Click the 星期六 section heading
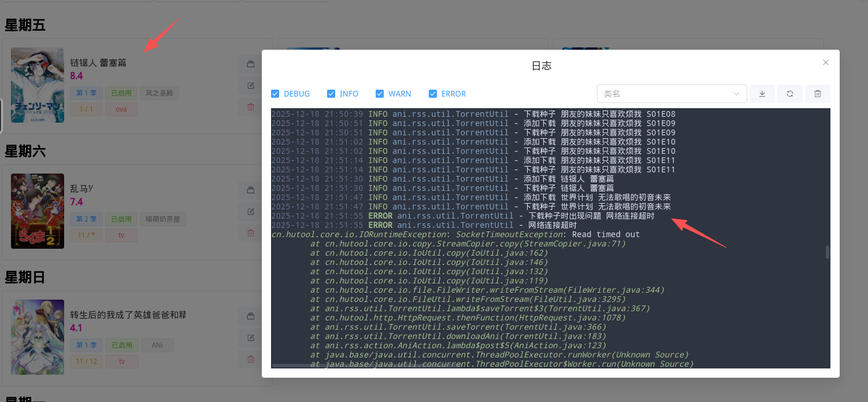This screenshot has height=402, width=868. point(25,151)
